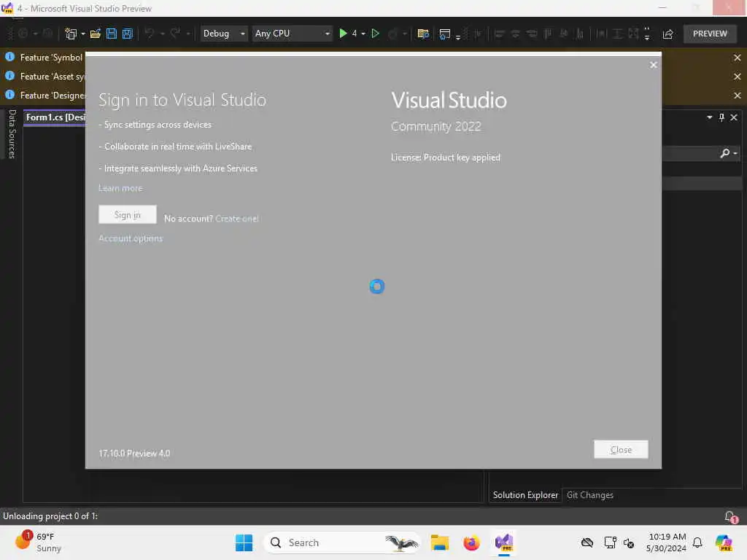
Task: Click the Undo arrow icon
Action: [150, 34]
